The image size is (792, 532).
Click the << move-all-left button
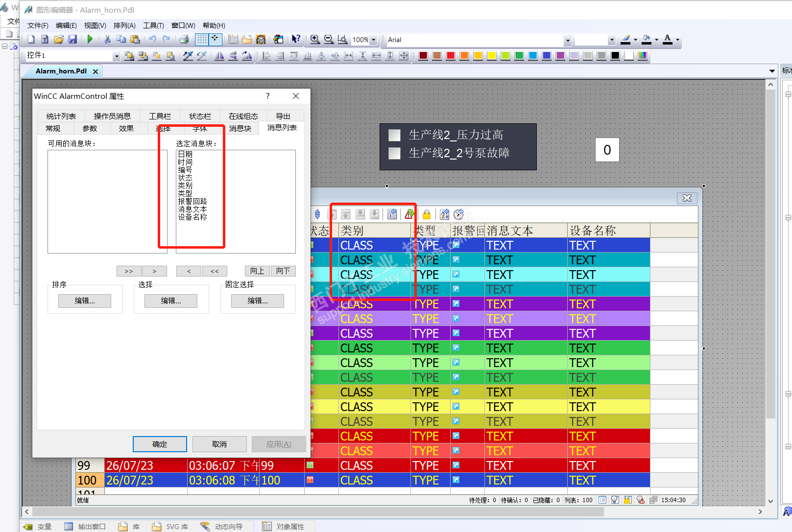pyautogui.click(x=215, y=271)
